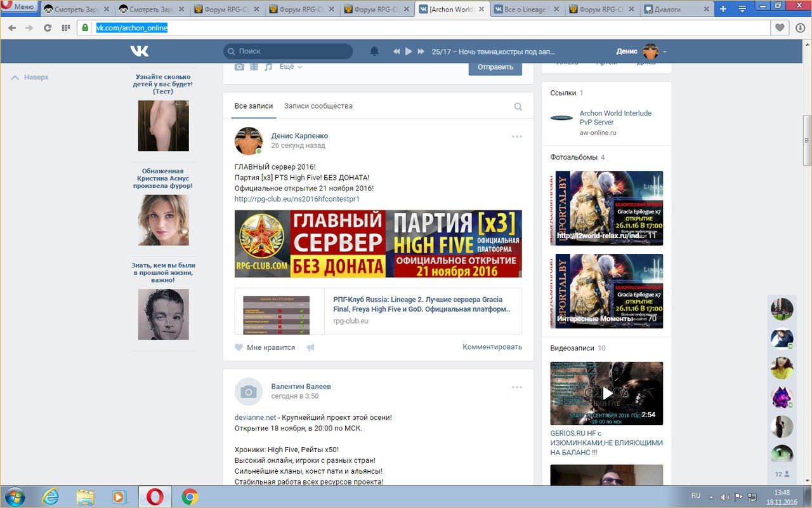The height and width of the screenshot is (508, 812).
Task: Click Наверх to go to top
Action: 30,77
